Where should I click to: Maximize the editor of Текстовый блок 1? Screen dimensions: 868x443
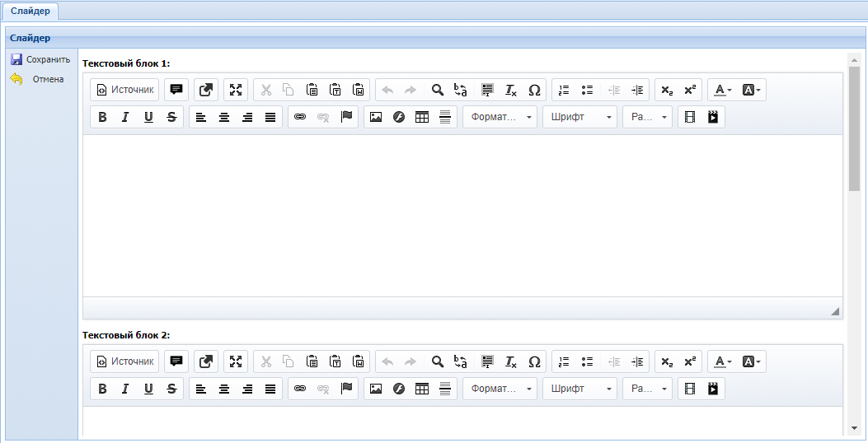tap(236, 90)
